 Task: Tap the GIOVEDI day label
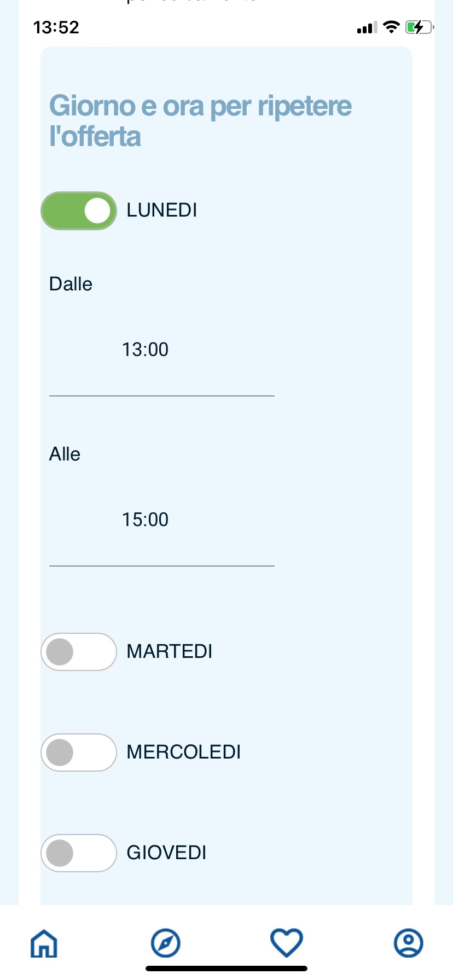166,853
